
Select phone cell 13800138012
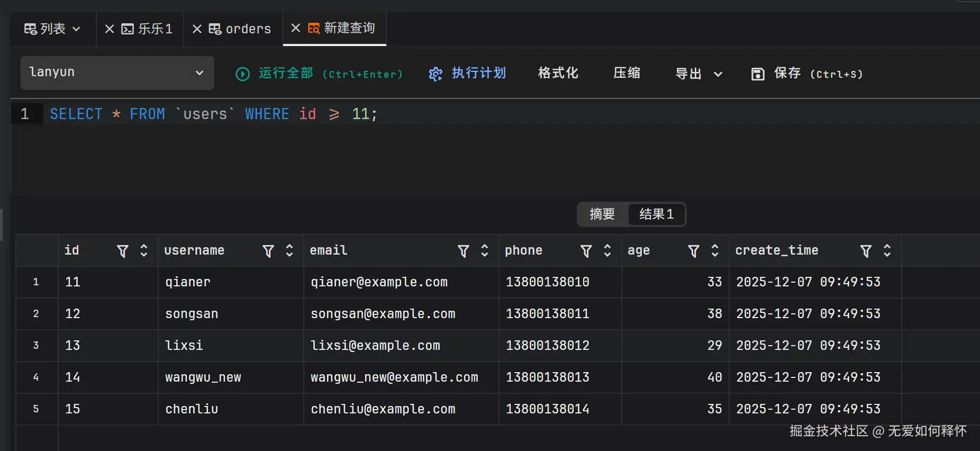click(560, 346)
